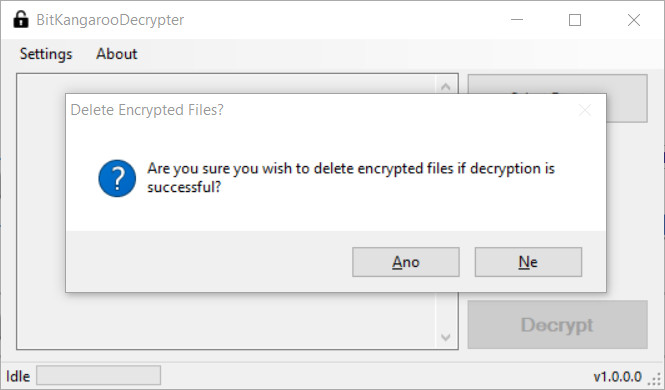Click the scroll down arrow in the log panel
This screenshot has width=665, height=390.
445,337
